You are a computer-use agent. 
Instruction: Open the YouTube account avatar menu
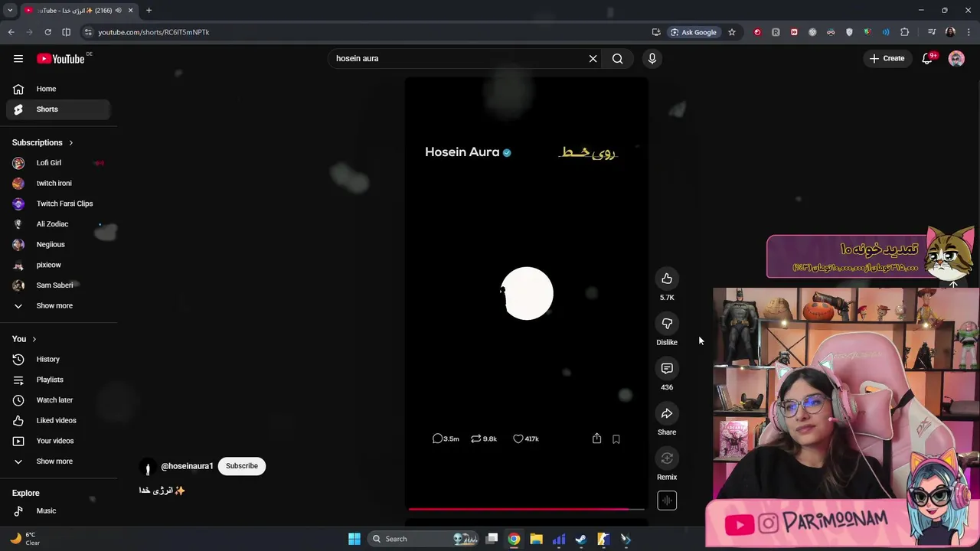(956, 58)
